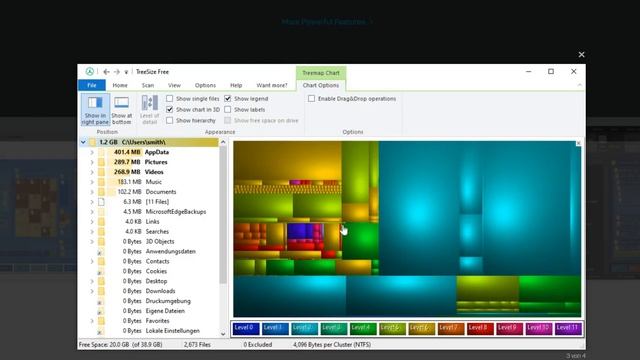Image resolution: width=640 pixels, height=360 pixels.
Task: Click the MicrosoftEdgeBackups folder icon
Action: pyautogui.click(x=101, y=212)
